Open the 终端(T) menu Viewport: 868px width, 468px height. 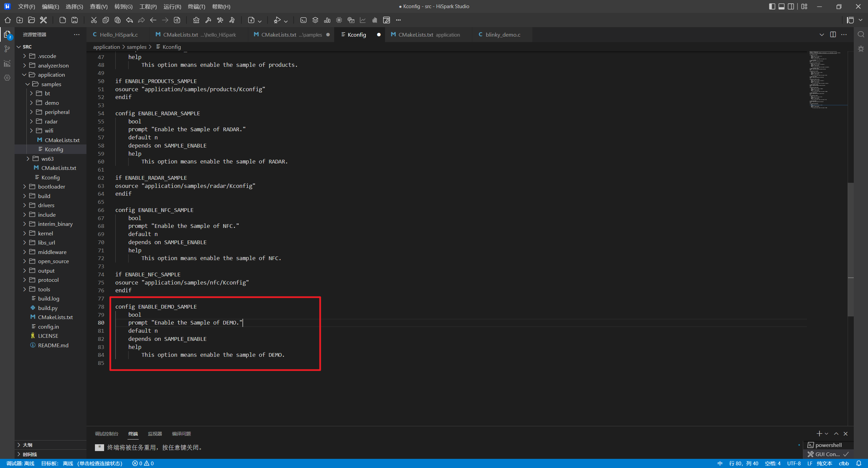click(x=196, y=6)
